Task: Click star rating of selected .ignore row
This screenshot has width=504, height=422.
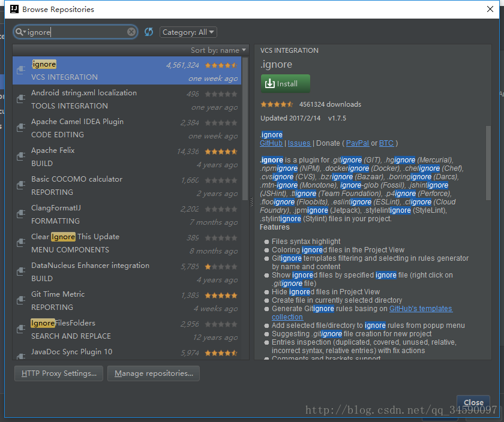Action: [x=221, y=65]
